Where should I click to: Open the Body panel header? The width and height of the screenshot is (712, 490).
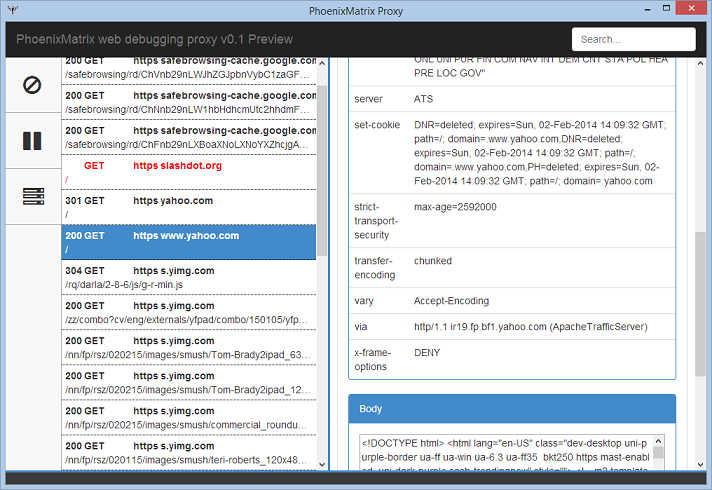point(512,409)
